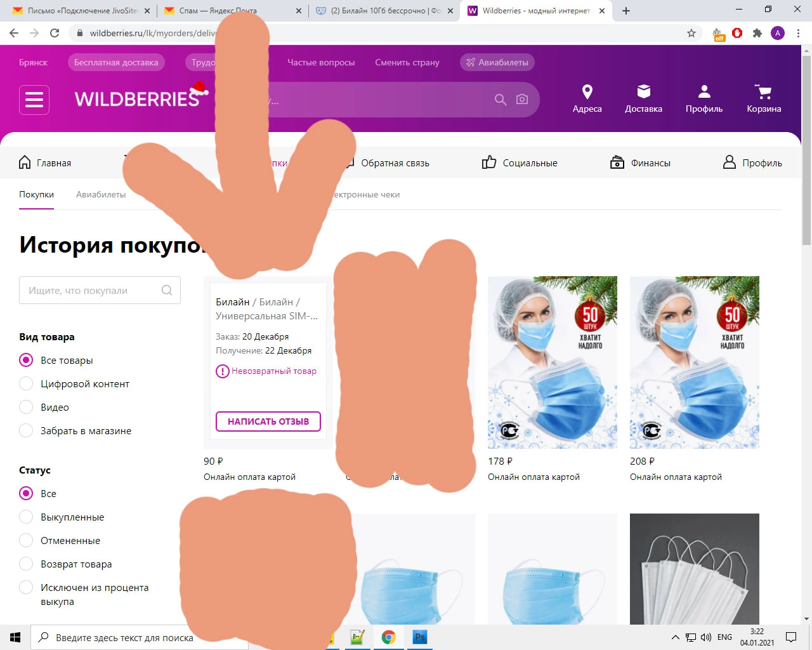
Task: Open the Chrome profile avatar A
Action: point(778,33)
